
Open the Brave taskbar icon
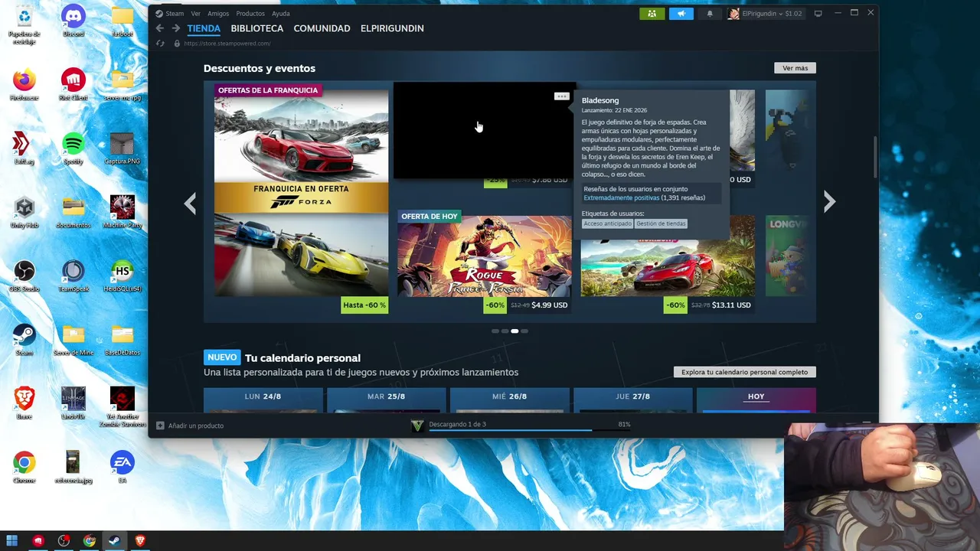tap(140, 541)
